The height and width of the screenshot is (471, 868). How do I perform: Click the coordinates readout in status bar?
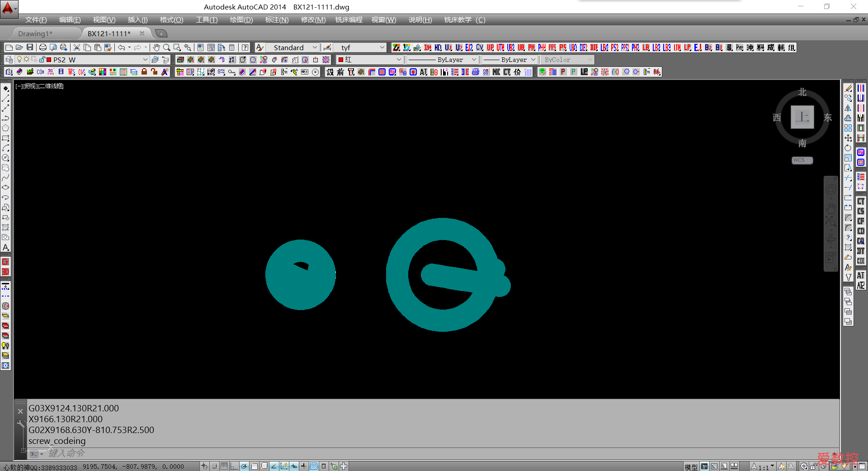(x=133, y=466)
